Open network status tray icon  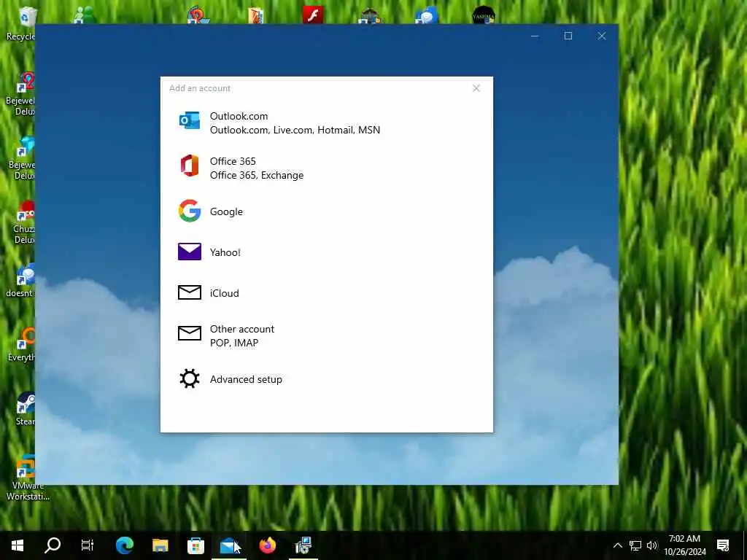[635, 545]
